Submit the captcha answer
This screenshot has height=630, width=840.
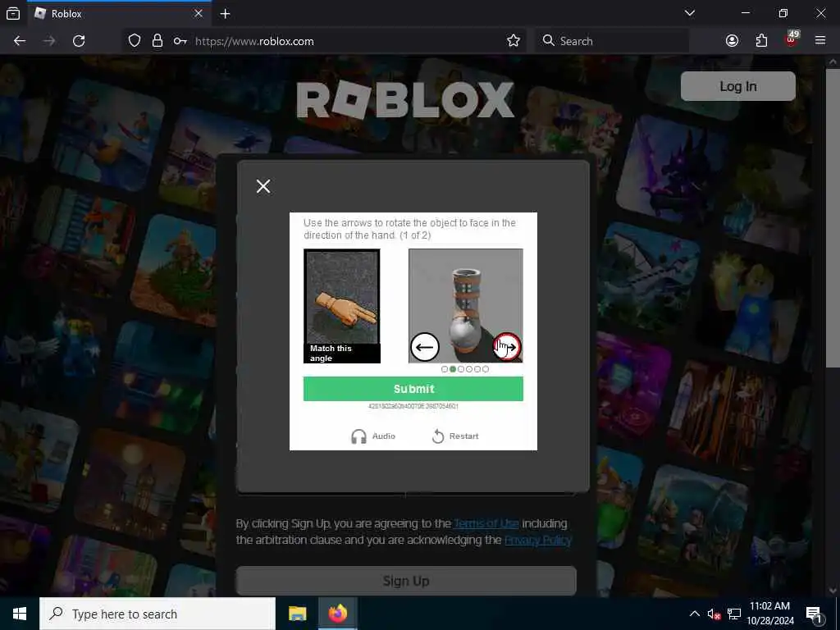(413, 389)
